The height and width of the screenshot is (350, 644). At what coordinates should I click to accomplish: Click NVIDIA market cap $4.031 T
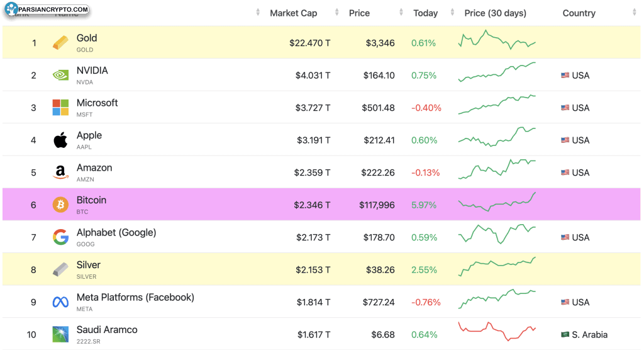[313, 76]
